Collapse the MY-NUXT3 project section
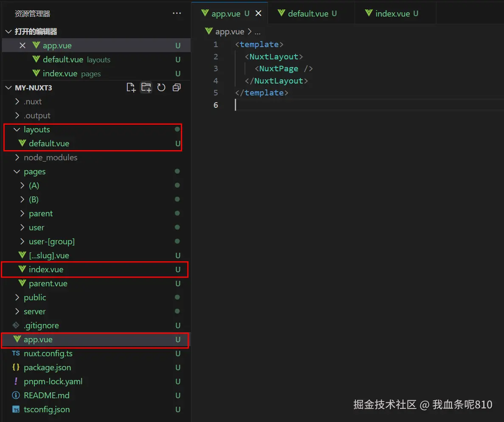 pyautogui.click(x=34, y=88)
